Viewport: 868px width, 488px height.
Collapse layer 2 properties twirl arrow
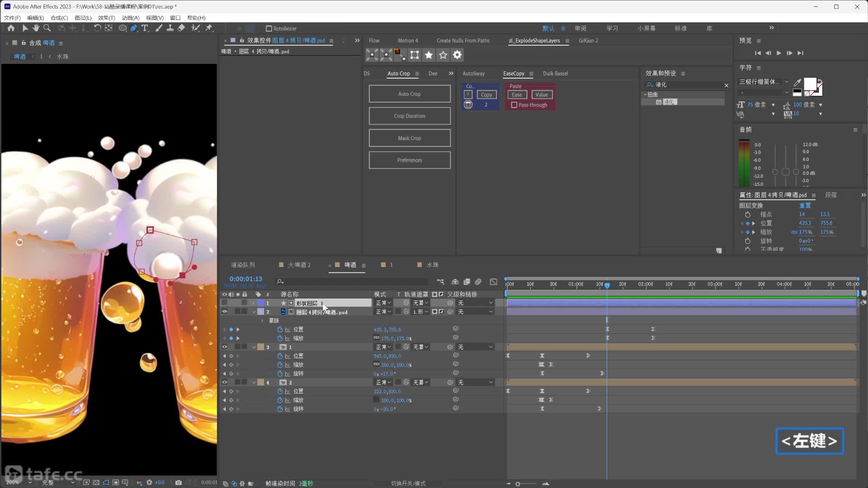pyautogui.click(x=254, y=312)
